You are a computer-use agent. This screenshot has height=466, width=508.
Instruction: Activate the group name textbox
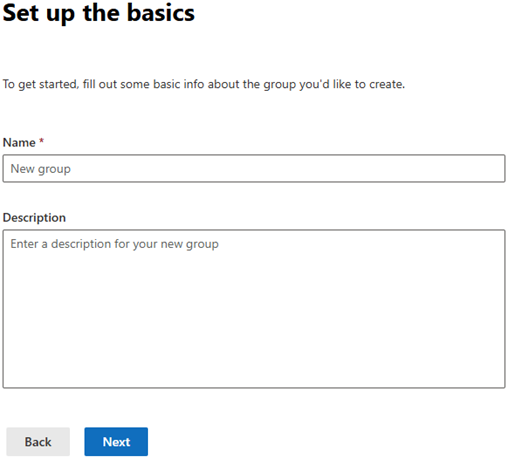click(254, 168)
